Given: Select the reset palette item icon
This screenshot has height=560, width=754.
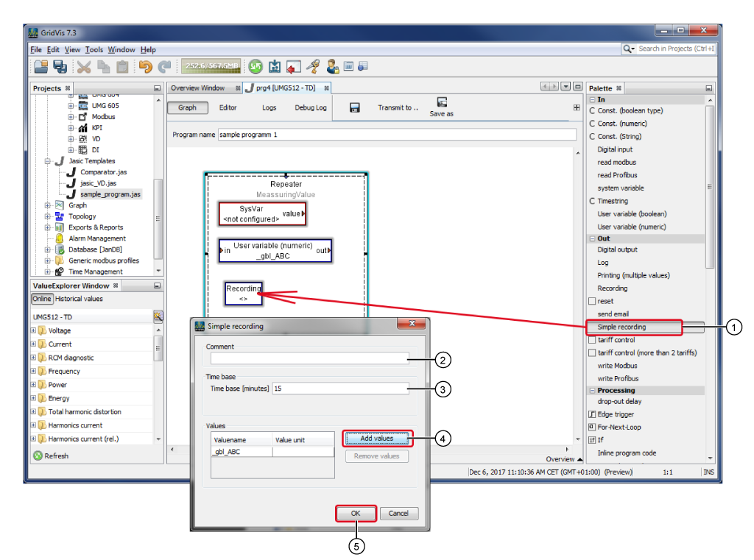Looking at the screenshot, I should click(x=592, y=301).
